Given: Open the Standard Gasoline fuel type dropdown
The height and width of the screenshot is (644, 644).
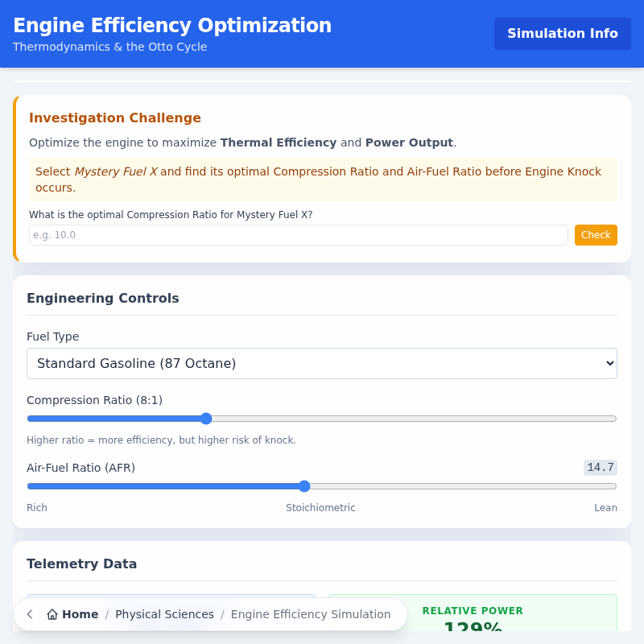Looking at the screenshot, I should 322,363.
